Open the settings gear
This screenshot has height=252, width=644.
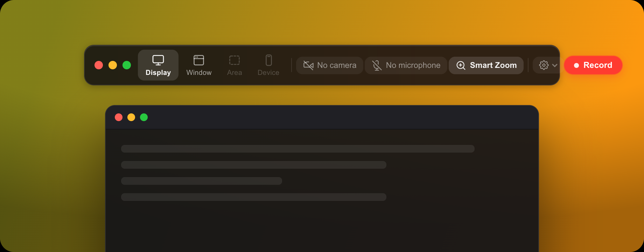[544, 65]
